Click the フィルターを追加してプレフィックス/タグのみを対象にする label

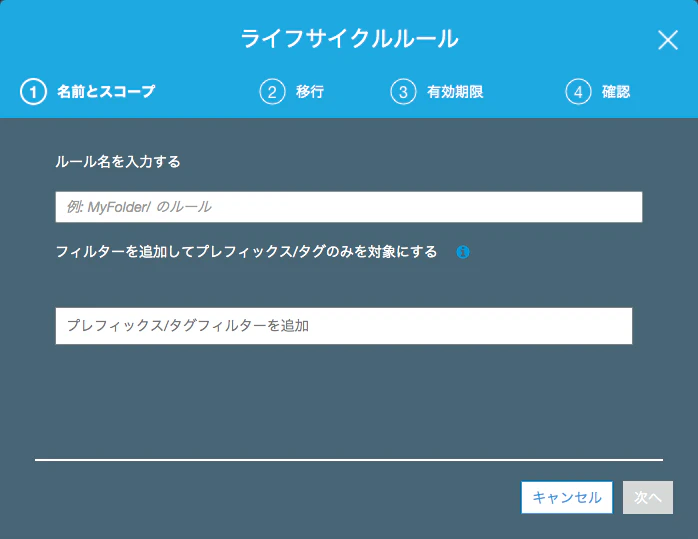click(x=246, y=252)
